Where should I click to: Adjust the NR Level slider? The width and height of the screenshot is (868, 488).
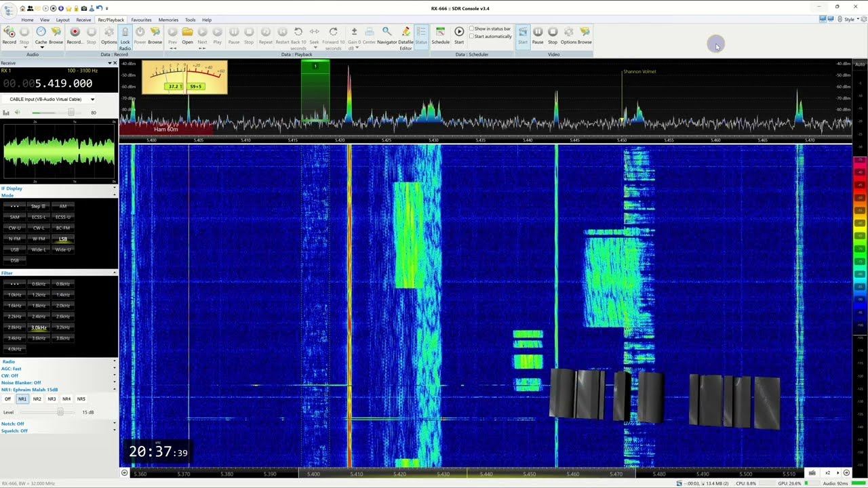click(60, 412)
